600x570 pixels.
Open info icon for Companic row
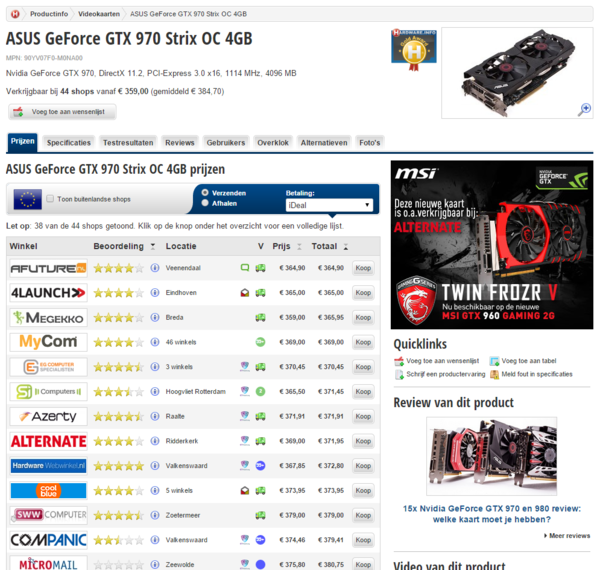pos(155,540)
